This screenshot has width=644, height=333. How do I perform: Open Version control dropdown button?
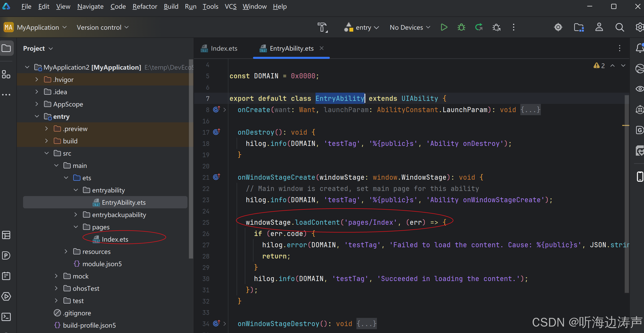pyautogui.click(x=103, y=27)
